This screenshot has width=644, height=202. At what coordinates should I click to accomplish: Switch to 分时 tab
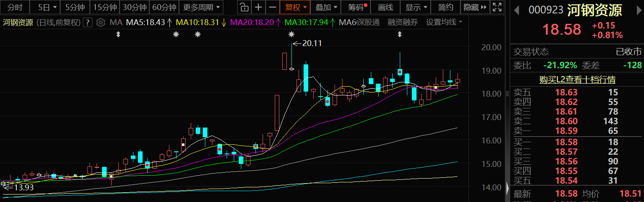pos(15,7)
